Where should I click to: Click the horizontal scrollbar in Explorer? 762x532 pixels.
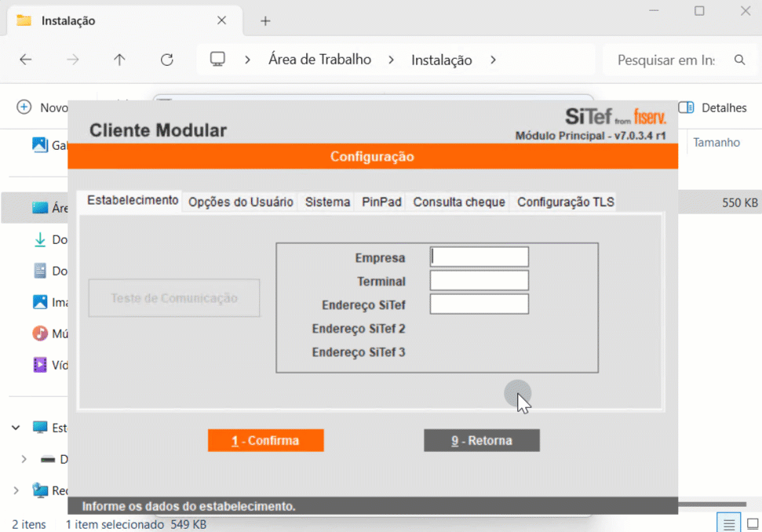712,505
